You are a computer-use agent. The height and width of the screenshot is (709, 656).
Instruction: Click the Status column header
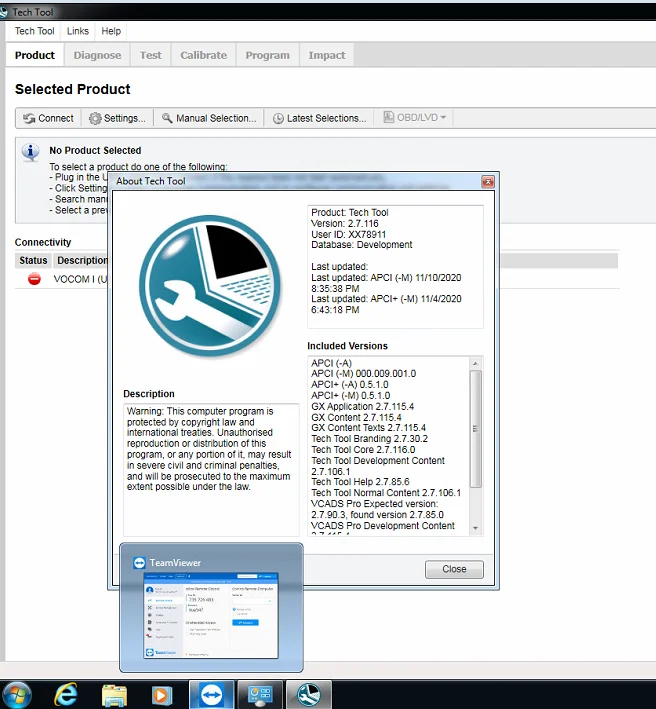(x=33, y=260)
